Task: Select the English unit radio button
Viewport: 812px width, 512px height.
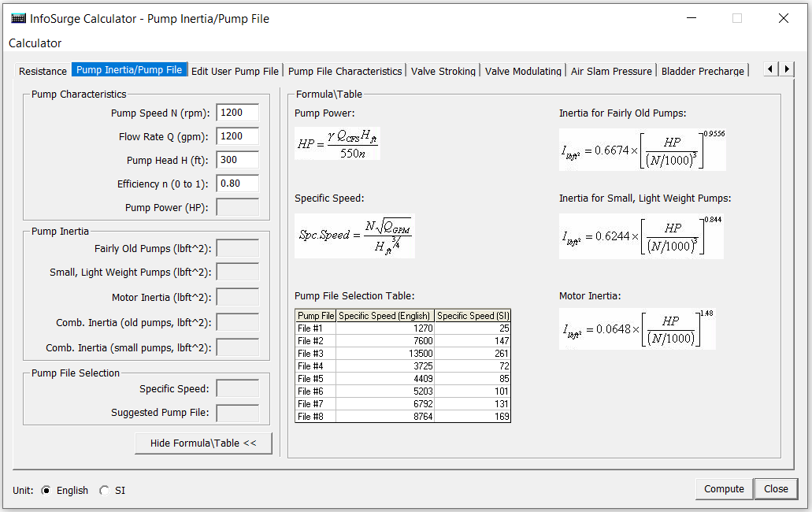Action: click(46, 490)
